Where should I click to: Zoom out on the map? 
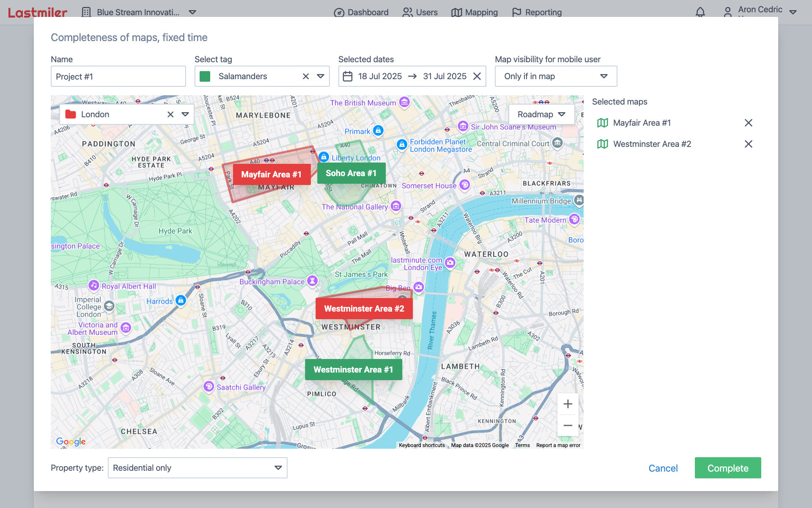tap(568, 425)
